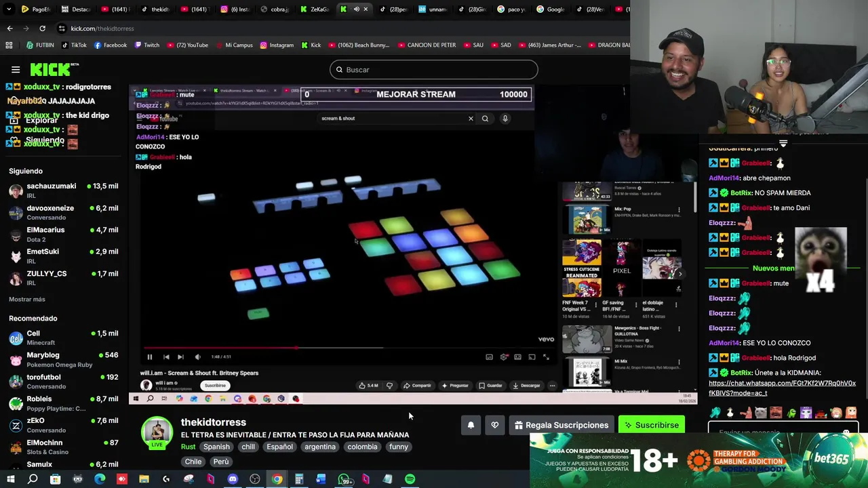Click the Chile tag
Image resolution: width=868 pixels, height=488 pixels.
(193, 462)
